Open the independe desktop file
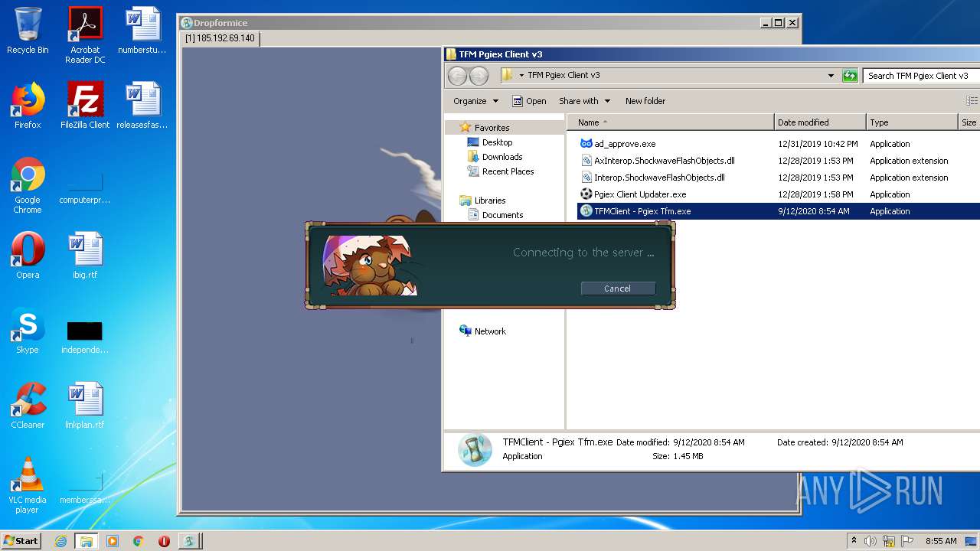980x551 pixels. point(85,337)
